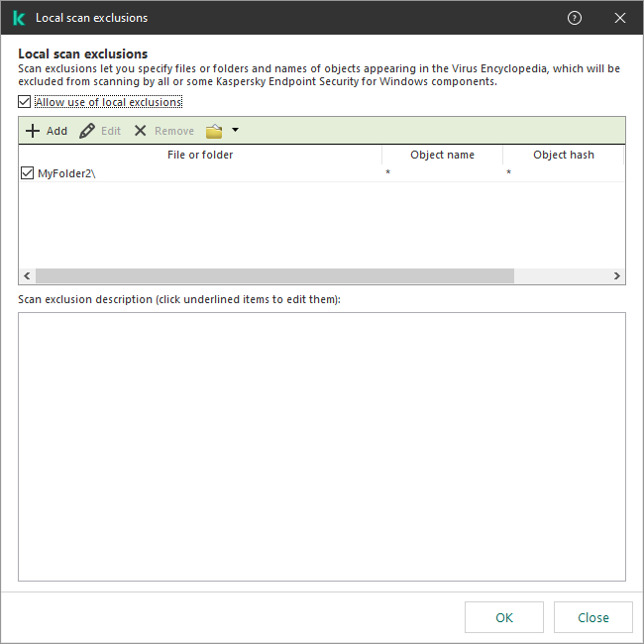644x644 pixels.
Task: Click the left arrow of the horizontal scrollbar
Action: click(27, 275)
